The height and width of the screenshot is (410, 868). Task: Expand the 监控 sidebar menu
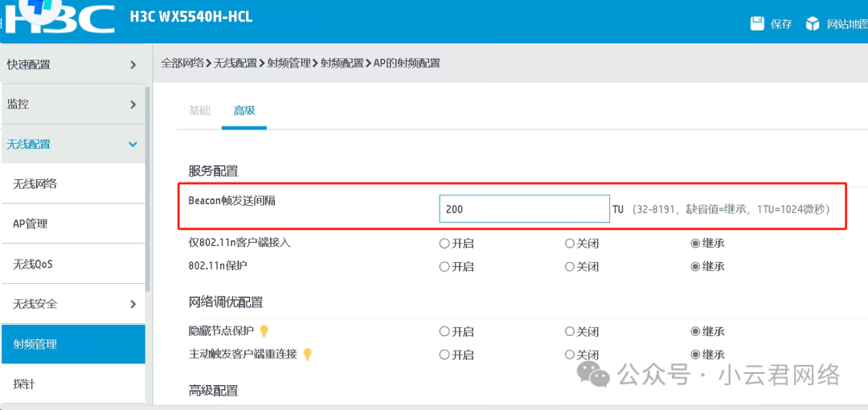[133, 105]
